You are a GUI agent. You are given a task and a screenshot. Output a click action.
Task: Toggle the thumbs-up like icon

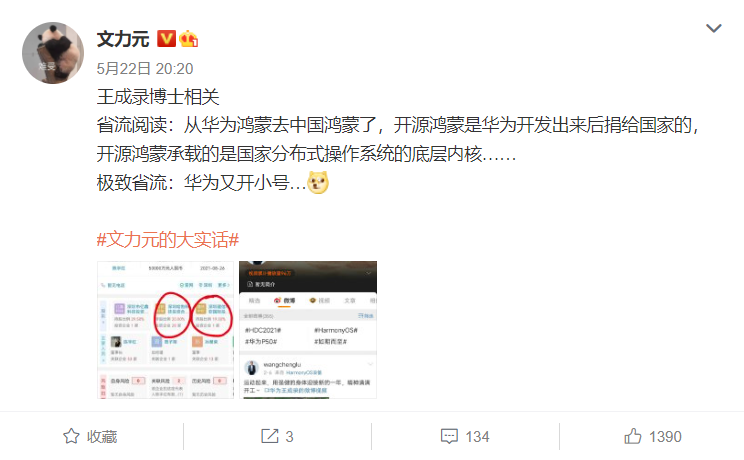[x=632, y=436]
